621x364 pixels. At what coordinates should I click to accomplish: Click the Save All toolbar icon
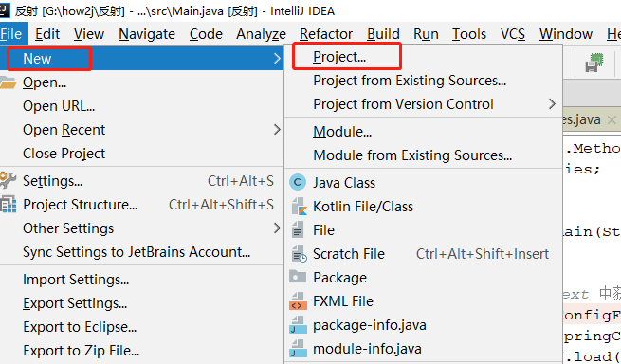click(x=594, y=63)
